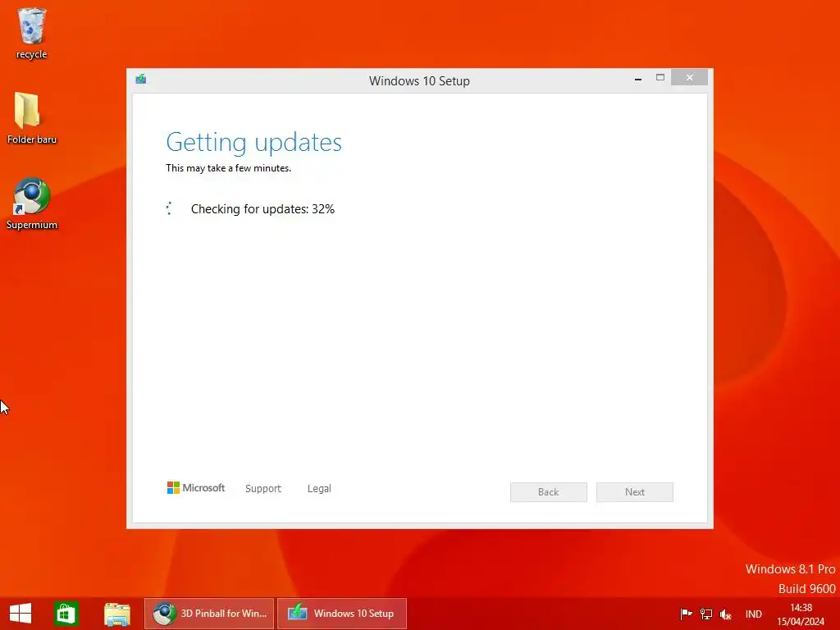The width and height of the screenshot is (840, 630).
Task: Select the Supermium desktop shortcut
Action: [x=32, y=203]
